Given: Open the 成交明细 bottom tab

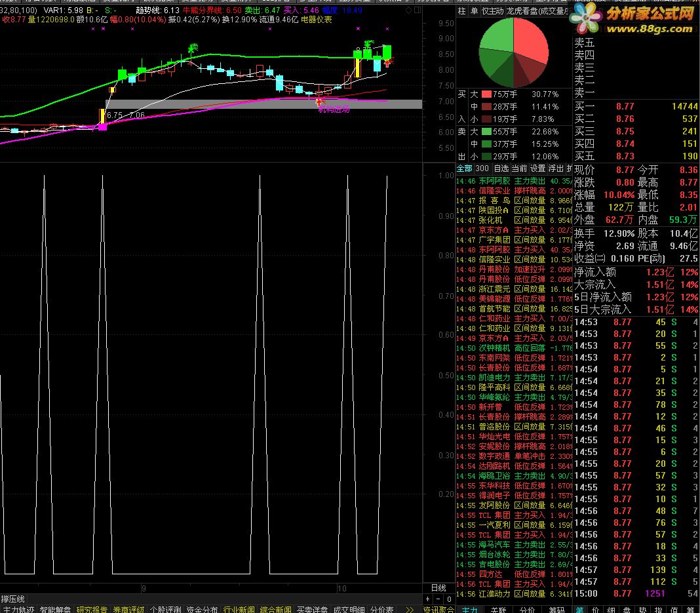Looking at the screenshot, I should point(349,610).
